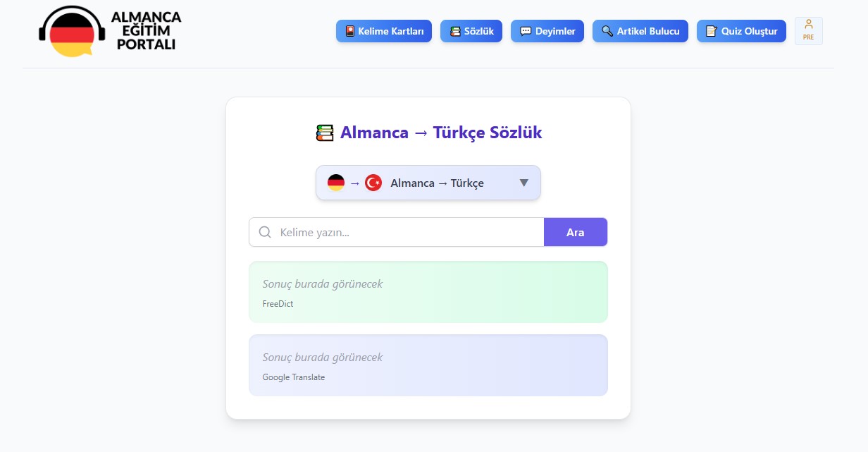This screenshot has height=452, width=868.
Task: Click the magnifier icon in search field
Action: (265, 232)
